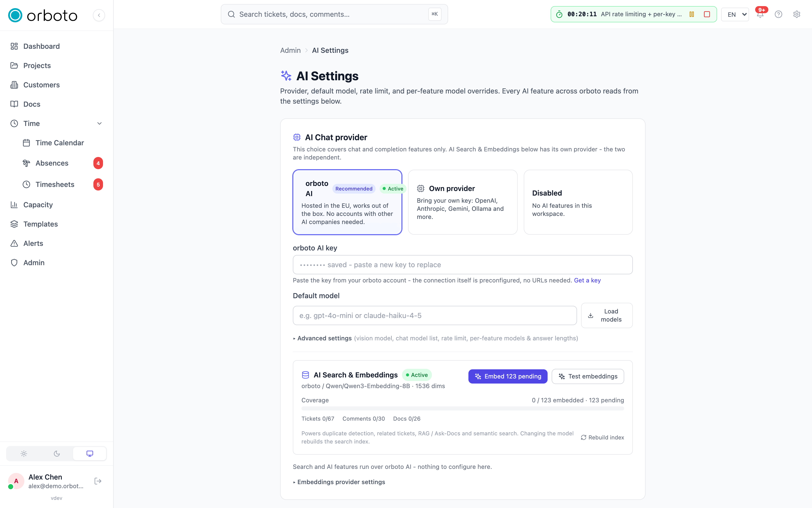Click the running timer stopwatch icon

point(559,14)
